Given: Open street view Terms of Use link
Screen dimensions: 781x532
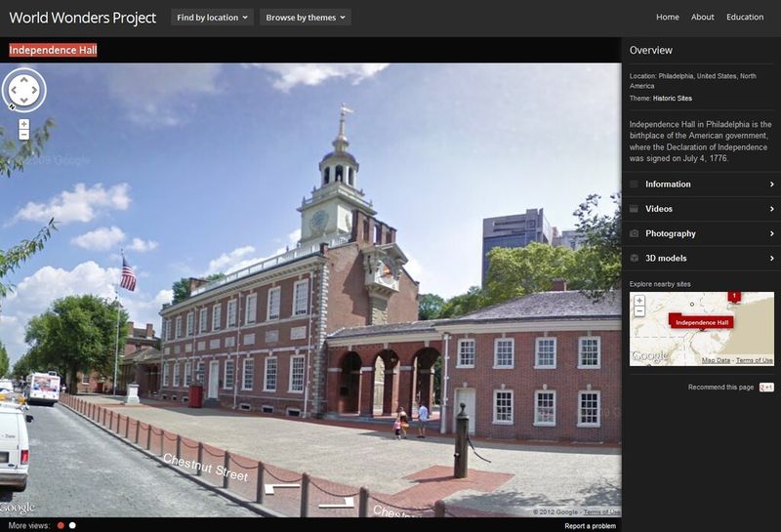Looking at the screenshot, I should (601, 512).
